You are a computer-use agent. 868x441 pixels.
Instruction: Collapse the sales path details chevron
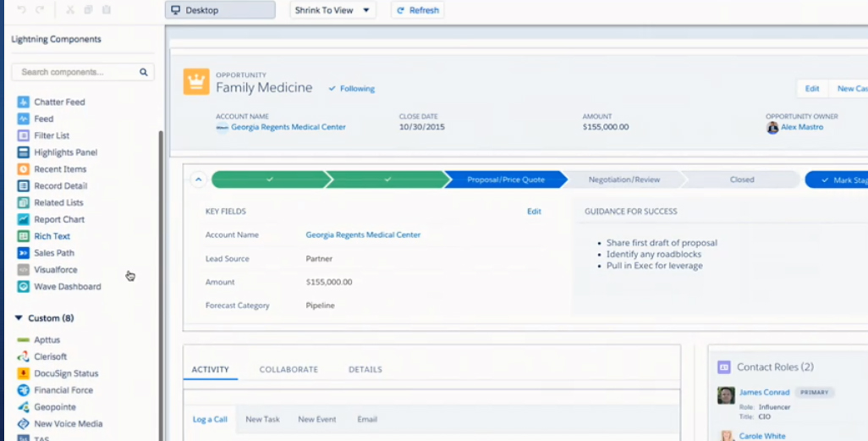click(x=198, y=179)
